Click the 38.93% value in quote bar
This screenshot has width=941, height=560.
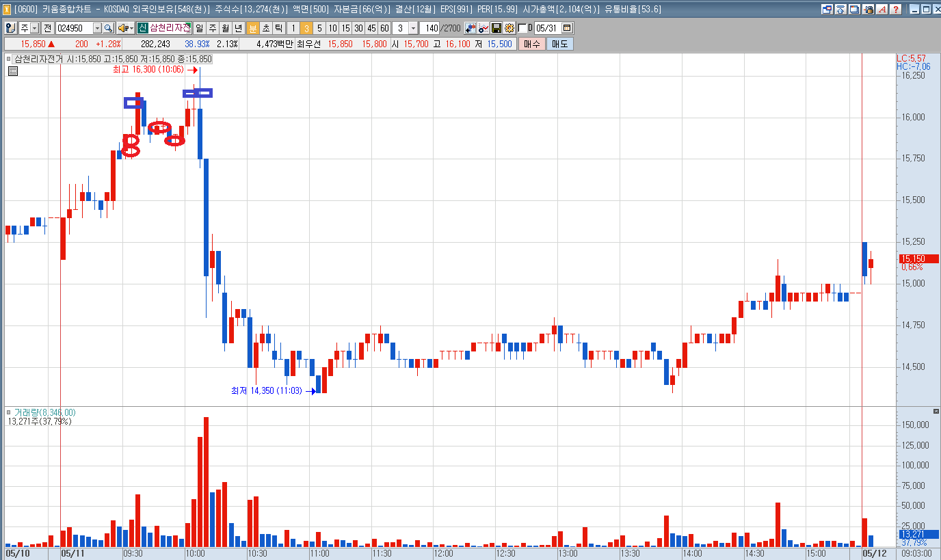pos(197,44)
